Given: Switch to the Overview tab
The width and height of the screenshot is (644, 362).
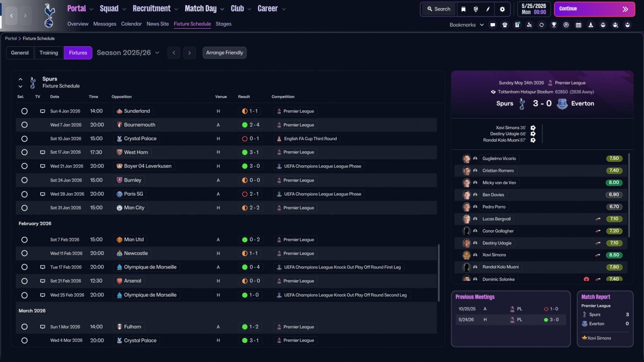Looking at the screenshot, I should click(78, 24).
